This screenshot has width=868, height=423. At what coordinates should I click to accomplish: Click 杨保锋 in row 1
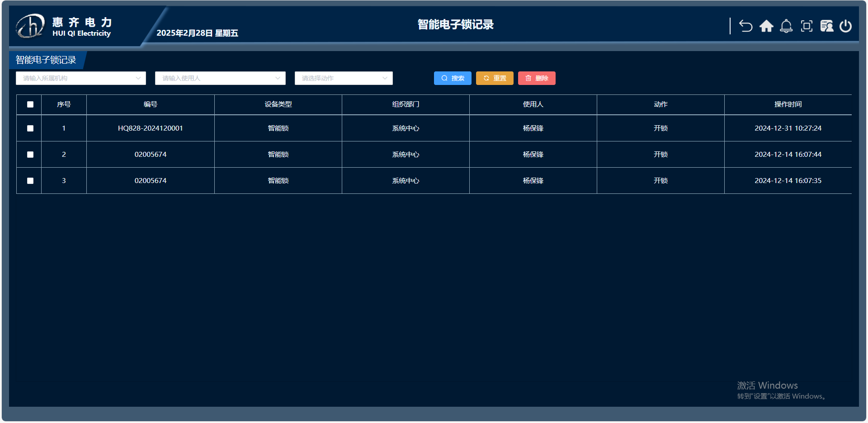(533, 128)
